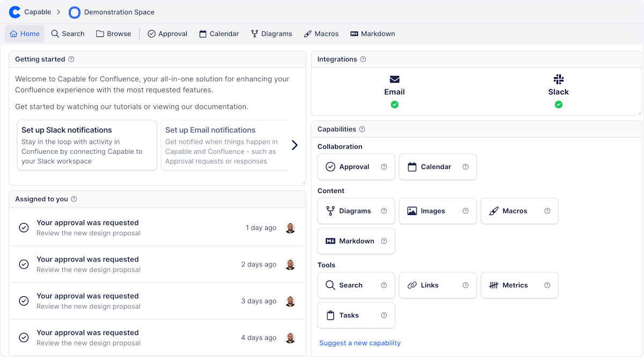Open the Metrics capability card
644x357 pixels.
[x=519, y=285]
